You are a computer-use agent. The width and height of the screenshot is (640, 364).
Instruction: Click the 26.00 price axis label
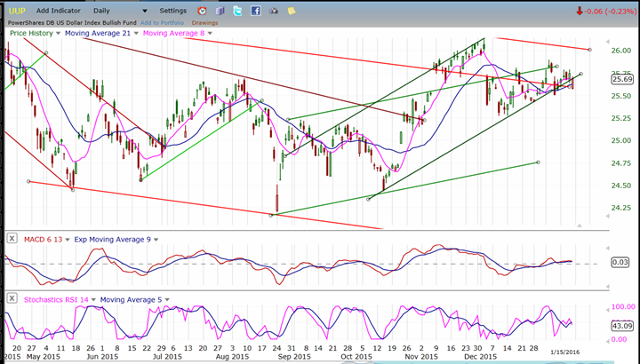(x=620, y=51)
